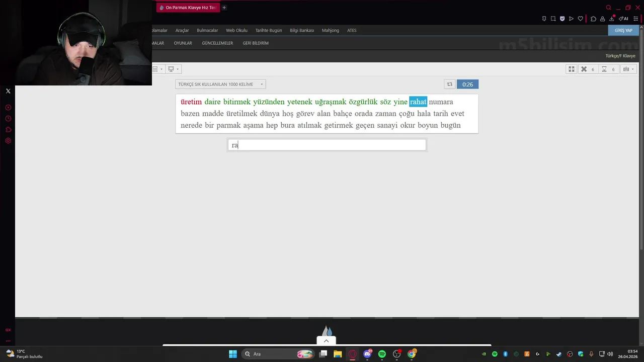Open the monitor display dropdown
The width and height of the screenshot is (644, 362).
click(x=173, y=69)
